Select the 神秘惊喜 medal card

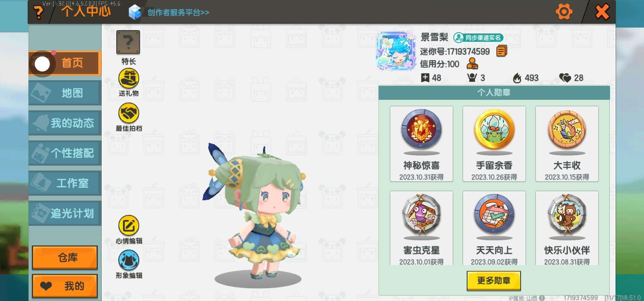coord(421,144)
